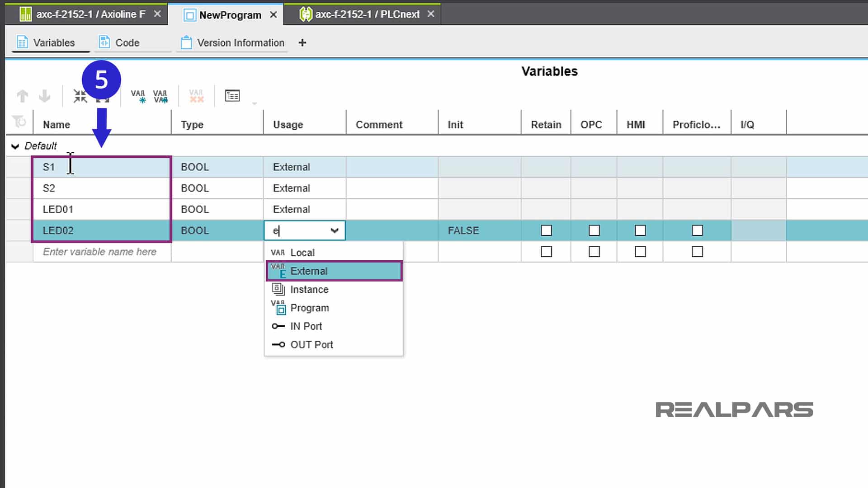The width and height of the screenshot is (868, 488).
Task: Choose Instance from the Usage list
Action: point(334,289)
